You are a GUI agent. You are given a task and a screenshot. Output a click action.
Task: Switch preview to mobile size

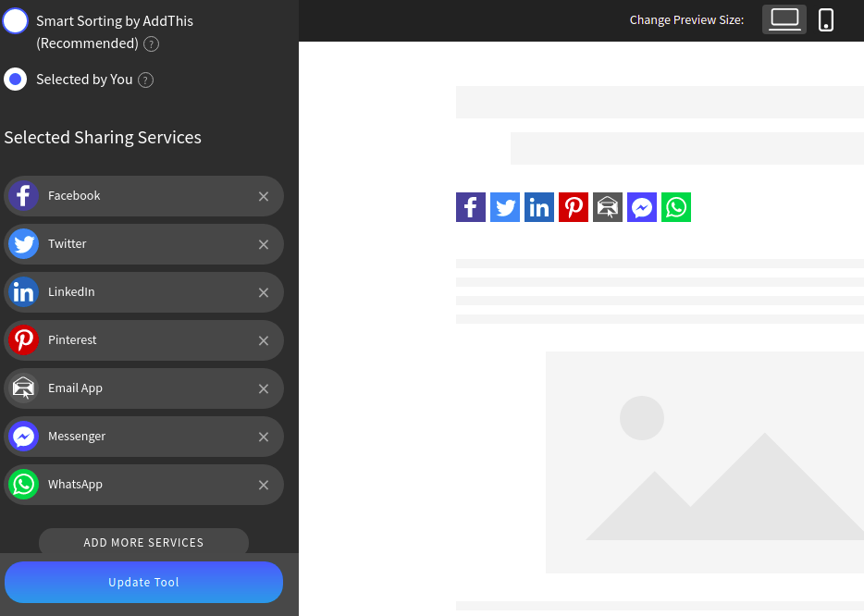[x=825, y=19]
